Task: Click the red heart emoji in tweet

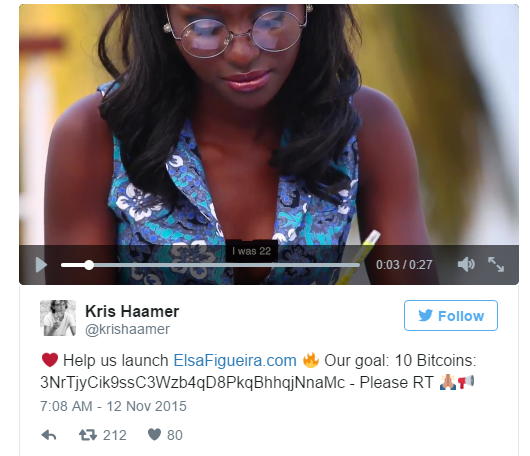Action: 50,360
